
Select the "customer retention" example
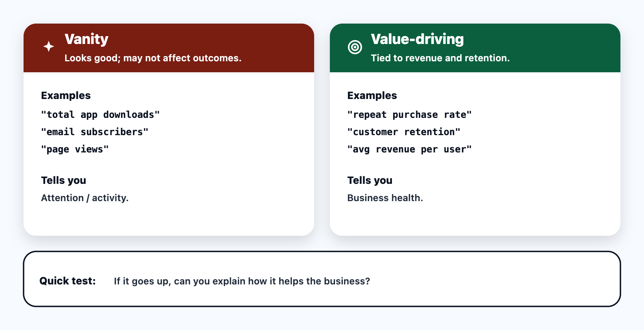click(x=404, y=132)
